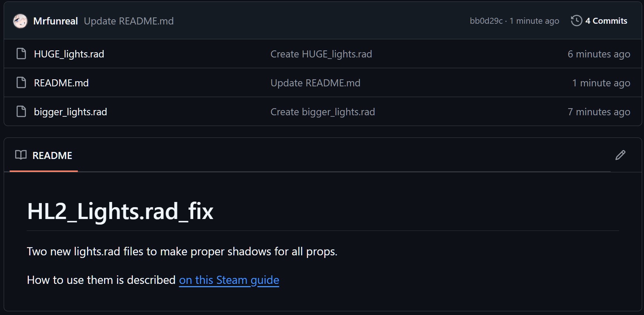Click the README book icon
The width and height of the screenshot is (644, 315).
coord(21,155)
